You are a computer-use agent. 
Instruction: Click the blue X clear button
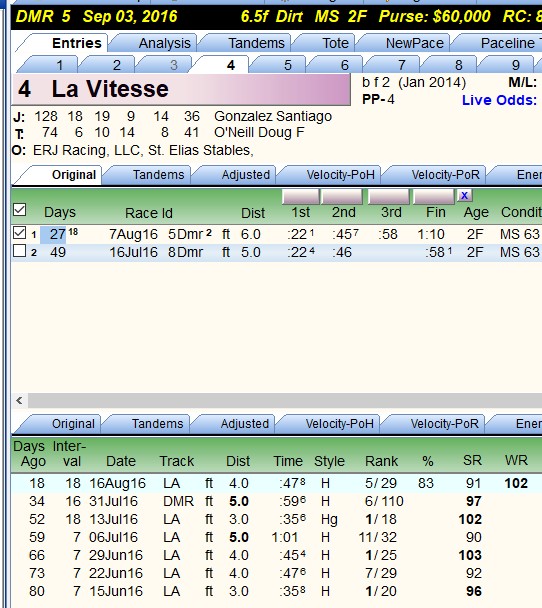tap(464, 195)
